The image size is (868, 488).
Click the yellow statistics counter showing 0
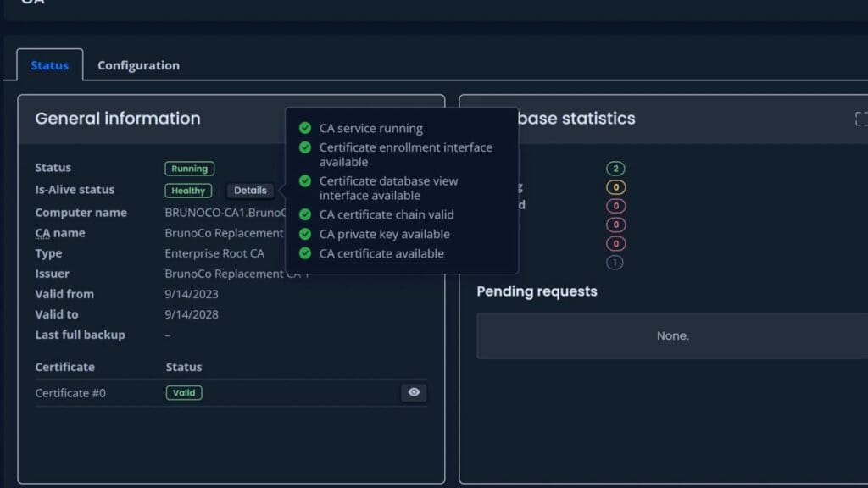(x=615, y=187)
